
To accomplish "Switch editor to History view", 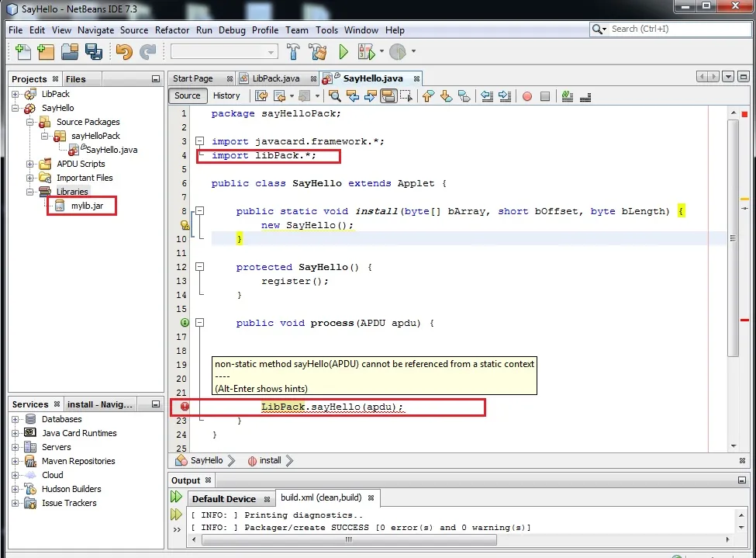I will coord(226,96).
